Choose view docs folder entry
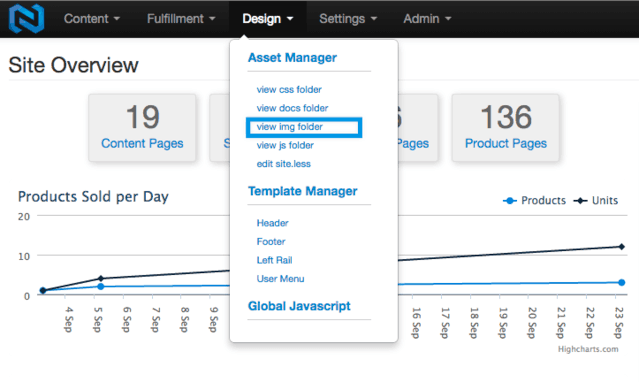 pos(292,108)
